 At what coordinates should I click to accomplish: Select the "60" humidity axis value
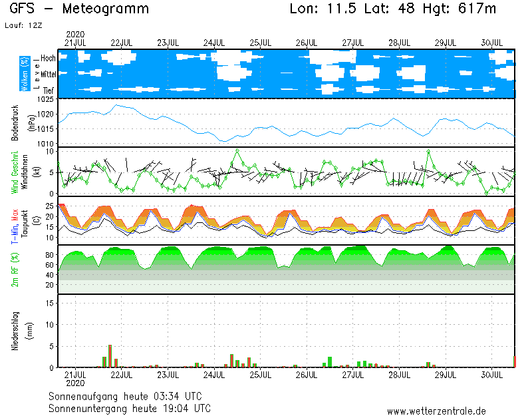click(49, 265)
